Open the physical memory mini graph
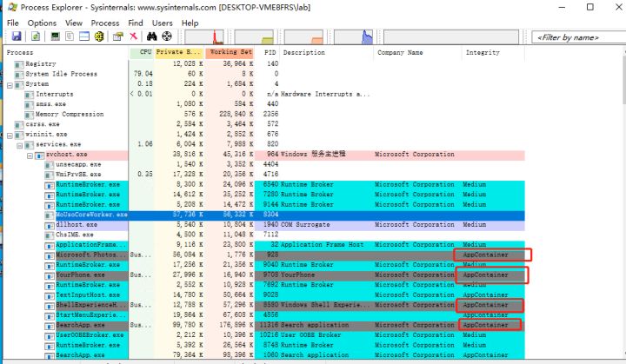 303,37
